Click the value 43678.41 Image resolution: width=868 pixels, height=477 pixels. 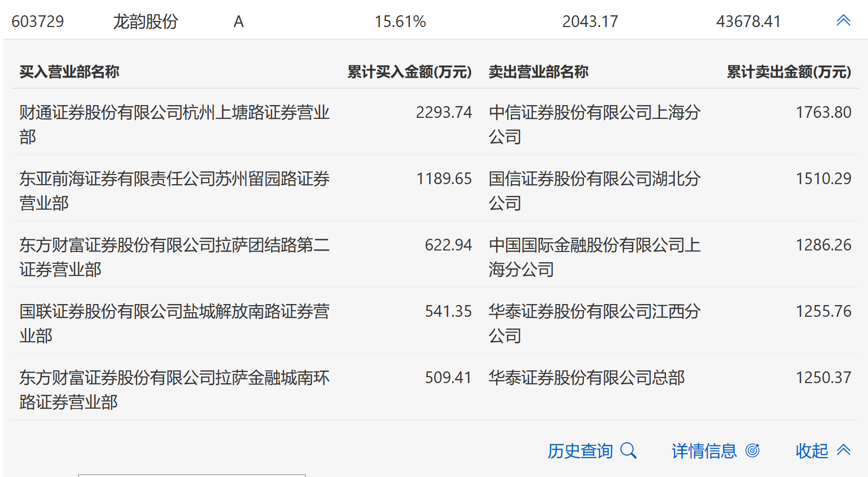749,21
